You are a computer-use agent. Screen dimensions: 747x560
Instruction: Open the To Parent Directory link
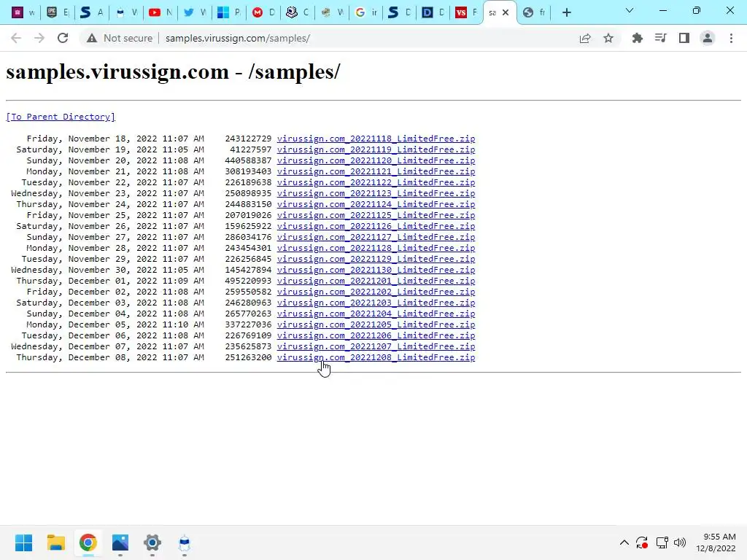tap(61, 117)
